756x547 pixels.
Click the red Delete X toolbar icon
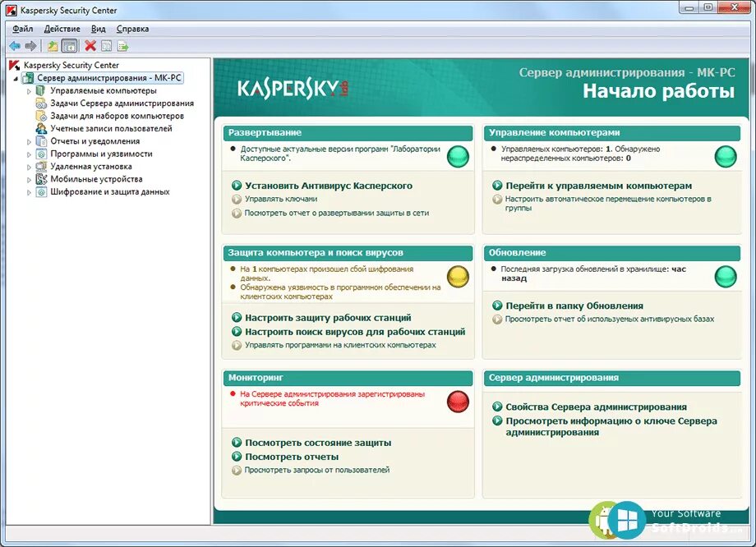tap(90, 46)
